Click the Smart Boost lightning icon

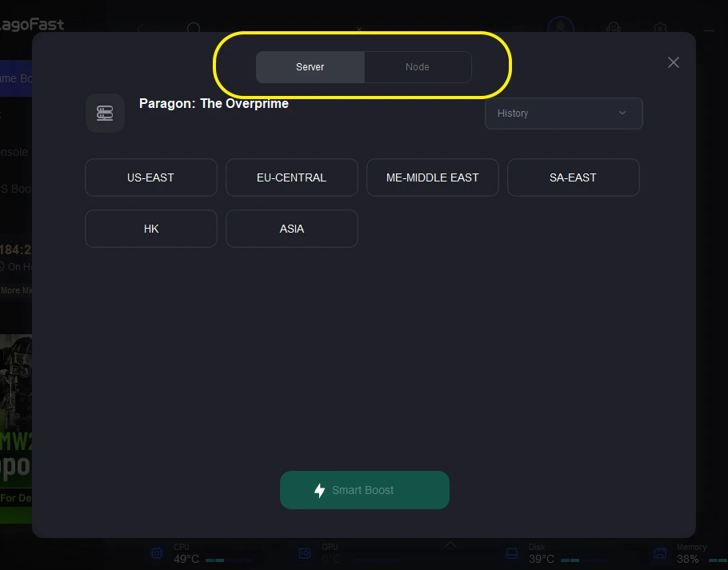[x=319, y=490]
